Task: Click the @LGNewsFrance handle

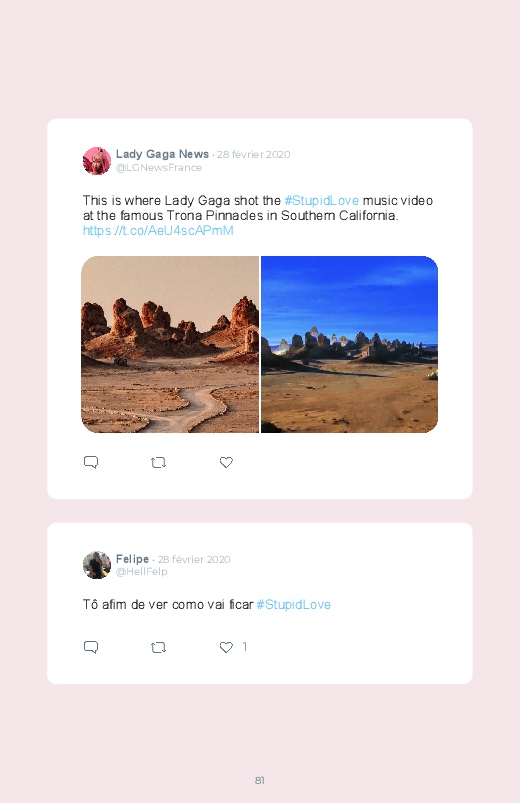Action: coord(159,167)
